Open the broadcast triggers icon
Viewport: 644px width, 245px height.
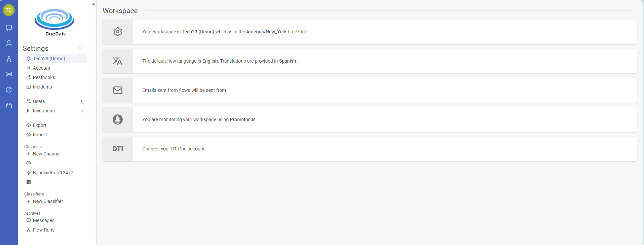pos(9,74)
